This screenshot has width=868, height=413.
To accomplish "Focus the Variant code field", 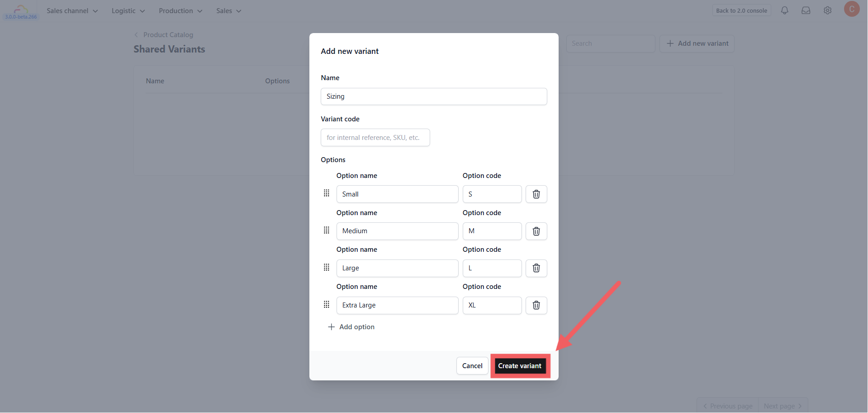I will [375, 138].
